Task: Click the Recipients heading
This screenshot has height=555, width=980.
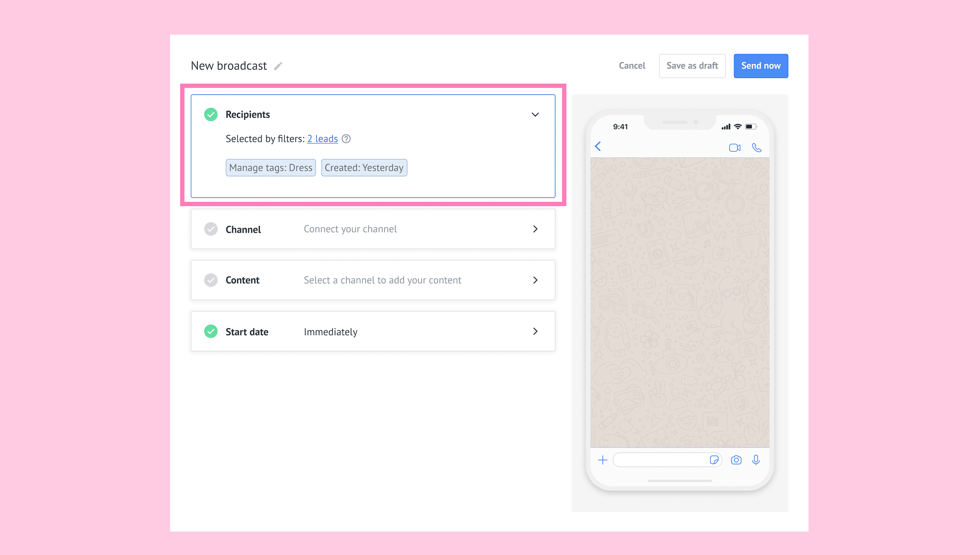Action: pyautogui.click(x=248, y=114)
